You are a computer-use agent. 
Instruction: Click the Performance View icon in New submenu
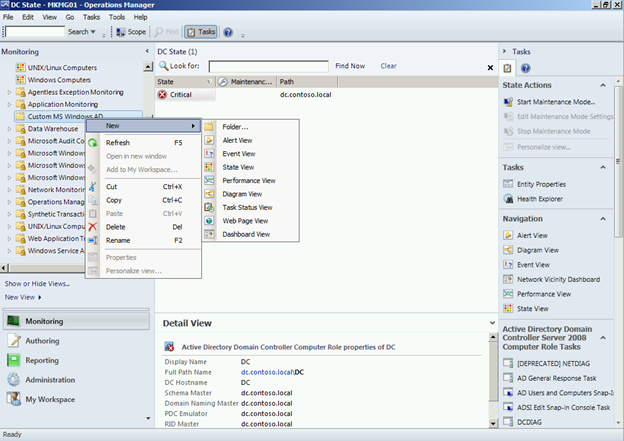click(209, 181)
